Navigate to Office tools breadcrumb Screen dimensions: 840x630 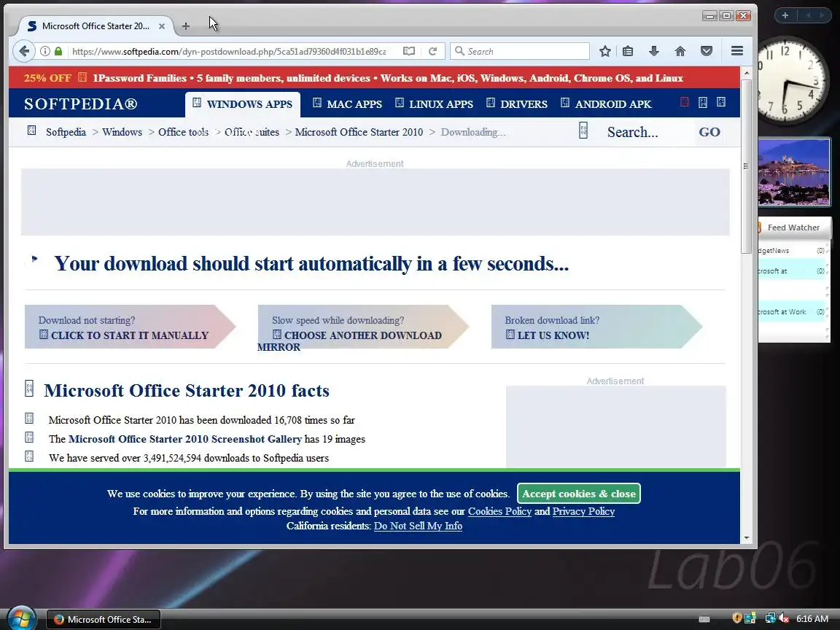coord(183,132)
